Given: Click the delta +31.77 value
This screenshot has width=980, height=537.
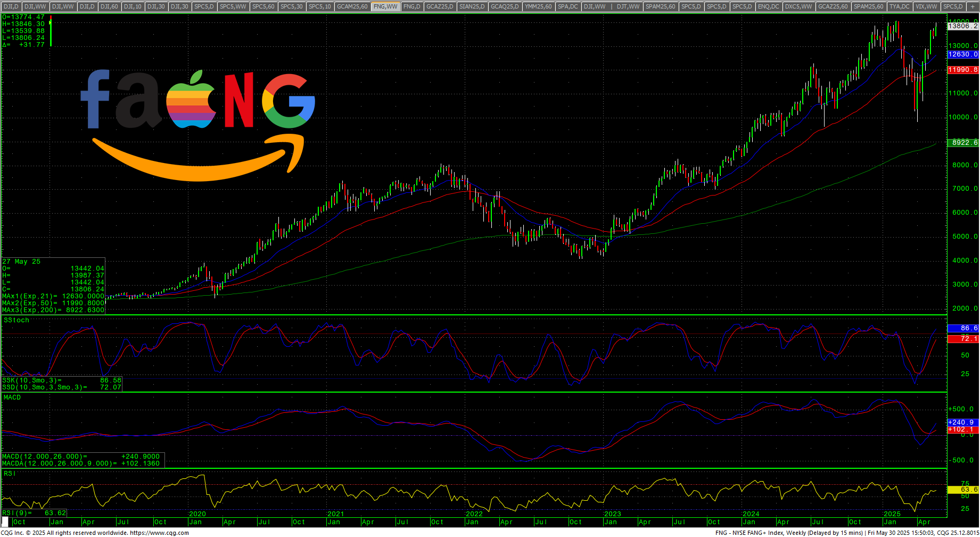Looking at the screenshot, I should 23,45.
